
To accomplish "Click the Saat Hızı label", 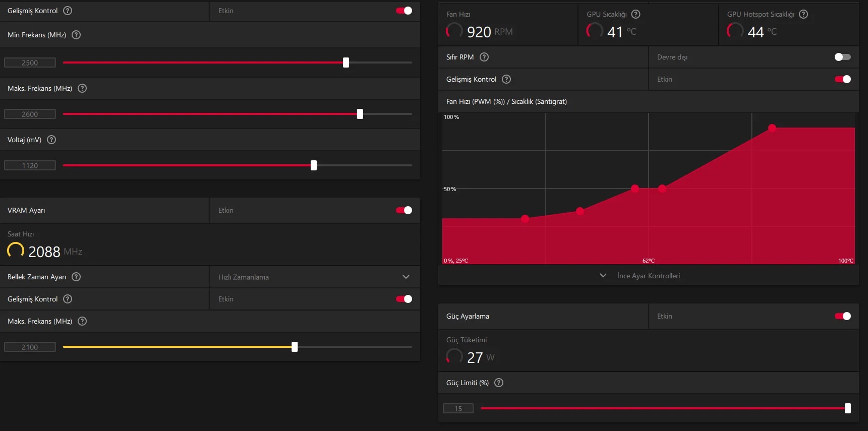I will (21, 234).
